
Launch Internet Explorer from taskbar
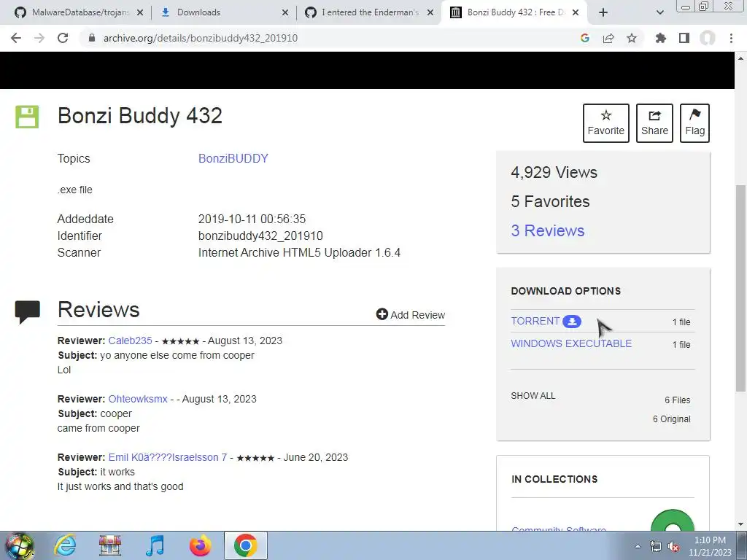(65, 545)
